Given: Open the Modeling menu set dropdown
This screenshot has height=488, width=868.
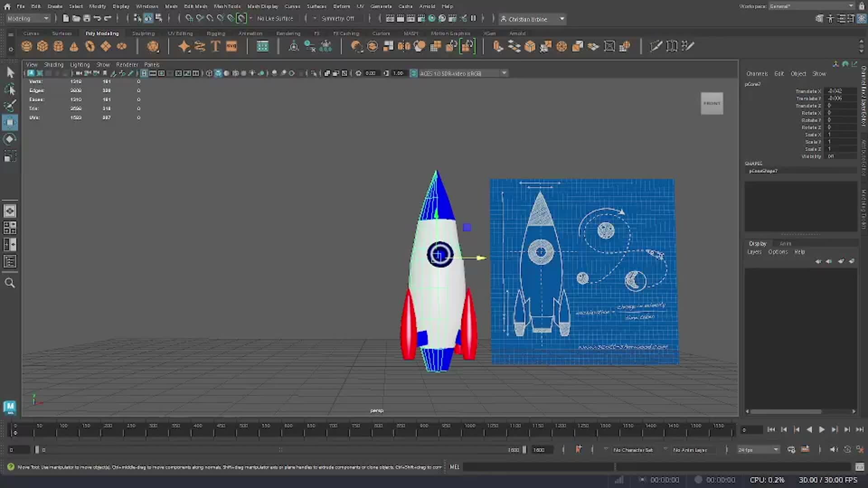Looking at the screenshot, I should (x=27, y=18).
